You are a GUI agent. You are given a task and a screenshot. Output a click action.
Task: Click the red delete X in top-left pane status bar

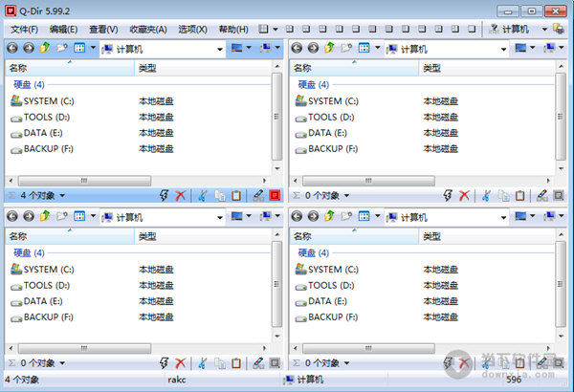click(x=181, y=195)
